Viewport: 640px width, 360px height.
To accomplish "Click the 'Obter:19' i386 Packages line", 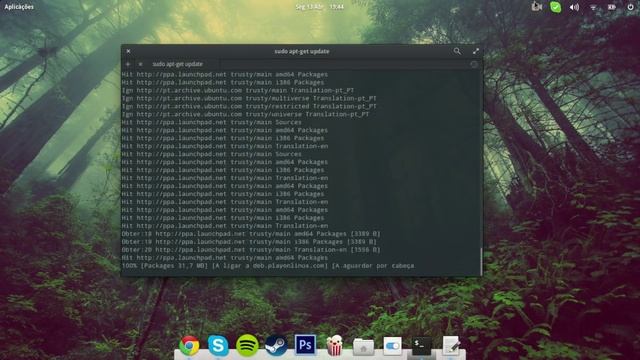I will click(249, 242).
